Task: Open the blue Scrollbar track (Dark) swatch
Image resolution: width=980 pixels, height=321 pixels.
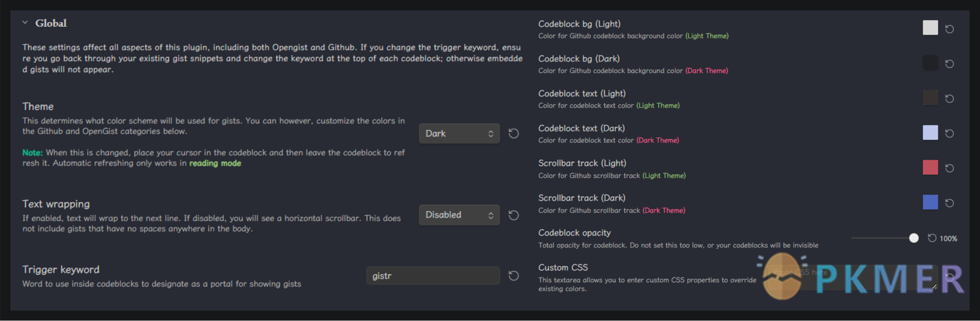Action: [x=930, y=202]
